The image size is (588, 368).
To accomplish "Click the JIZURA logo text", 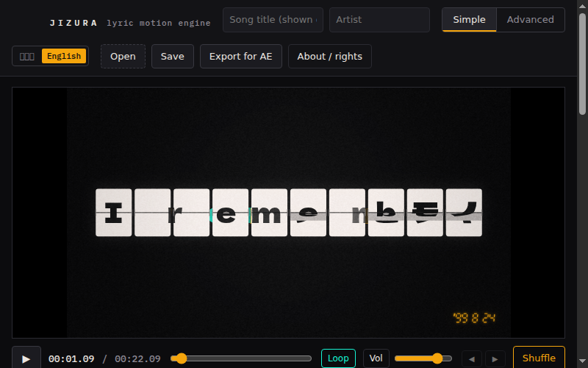I will click(x=73, y=23).
